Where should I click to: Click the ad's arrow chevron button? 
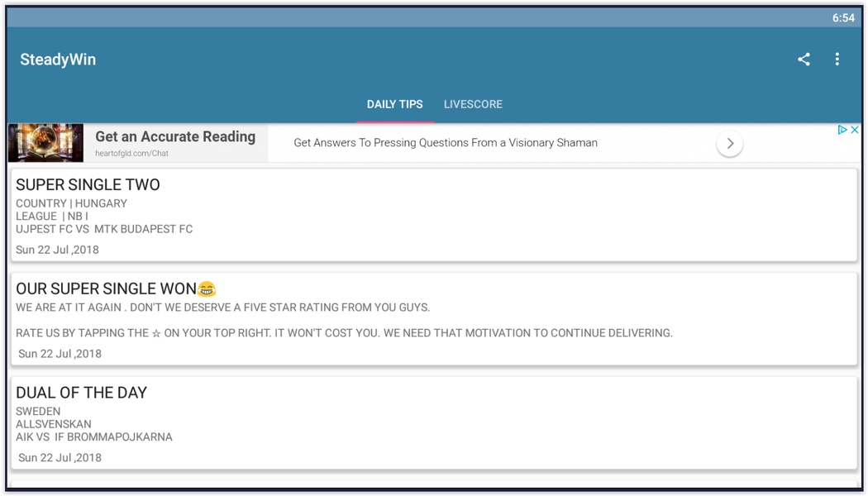coord(730,143)
